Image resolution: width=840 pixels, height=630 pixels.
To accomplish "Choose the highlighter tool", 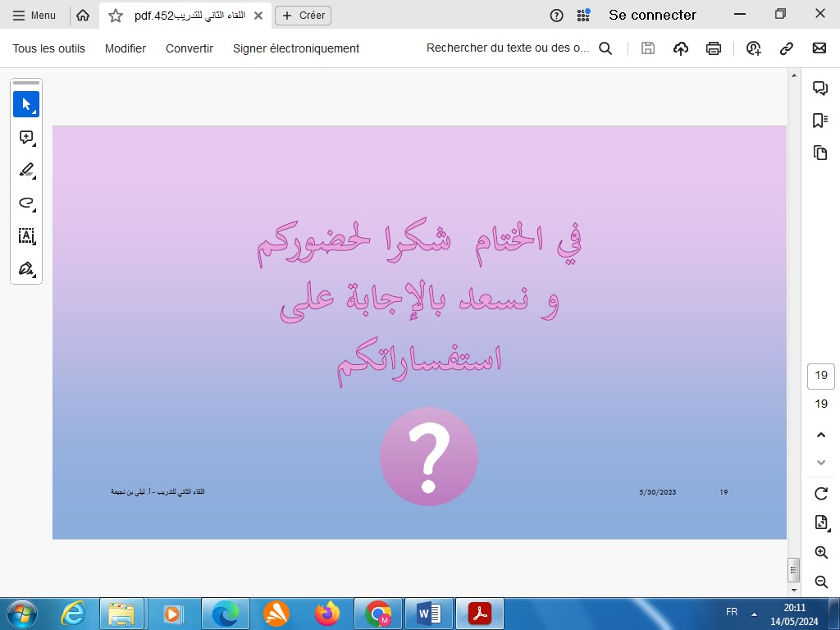I will tap(26, 171).
